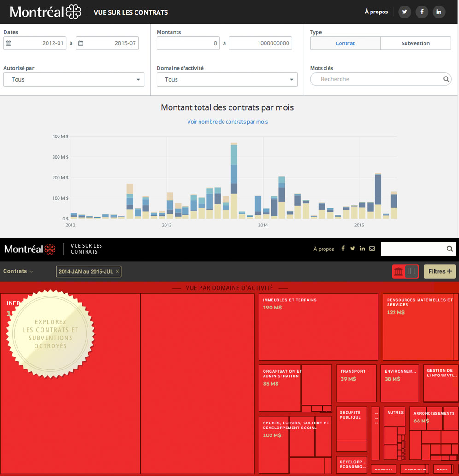459x476 pixels.
Task: Select Environnement 38 M$ tile
Action: (x=400, y=383)
